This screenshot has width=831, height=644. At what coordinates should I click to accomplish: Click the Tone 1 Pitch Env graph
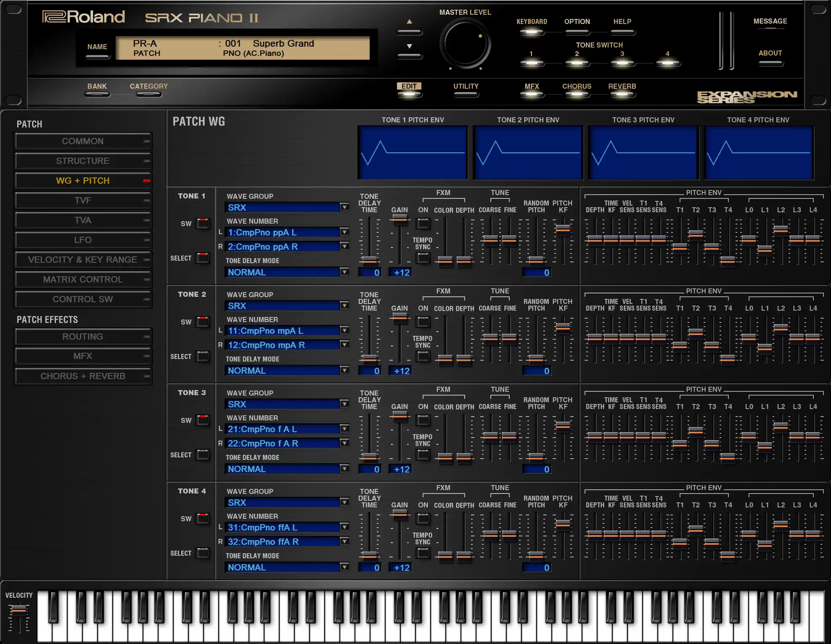(x=413, y=153)
